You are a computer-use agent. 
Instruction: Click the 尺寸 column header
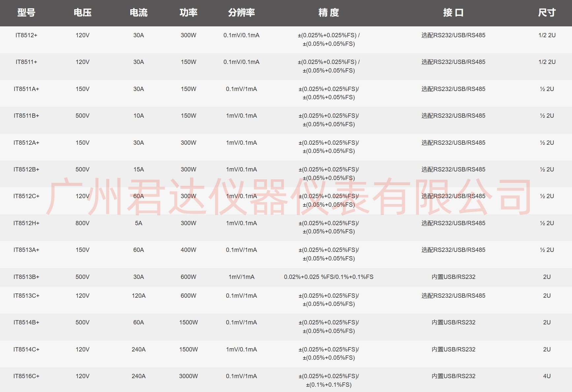547,13
